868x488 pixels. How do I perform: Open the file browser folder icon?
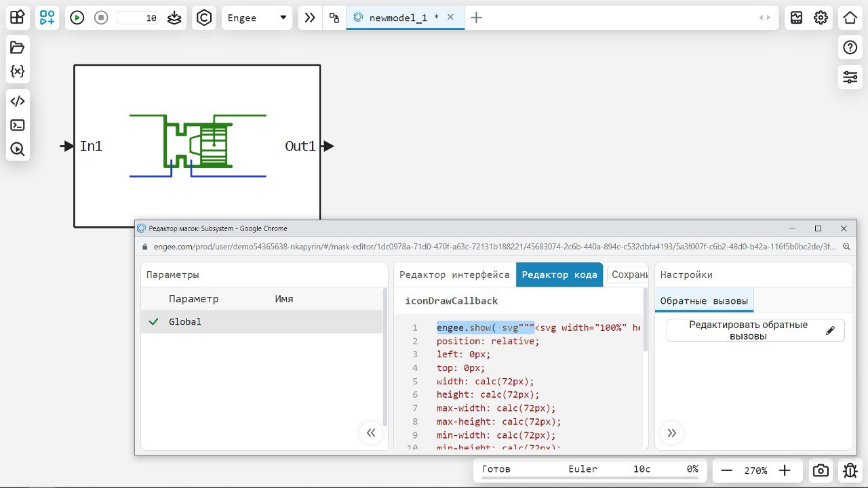[x=18, y=47]
